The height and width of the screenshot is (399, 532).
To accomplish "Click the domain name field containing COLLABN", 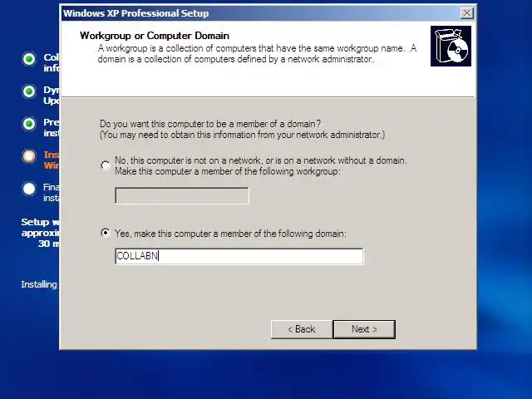I will point(239,256).
